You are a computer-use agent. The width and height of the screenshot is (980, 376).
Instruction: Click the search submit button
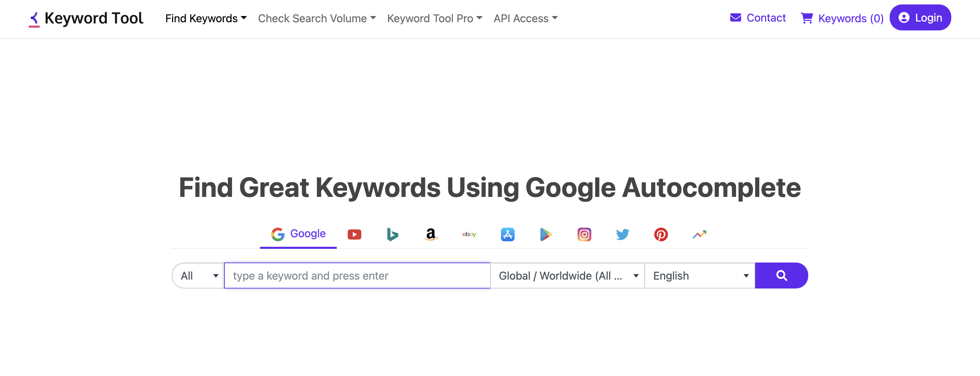[783, 276]
